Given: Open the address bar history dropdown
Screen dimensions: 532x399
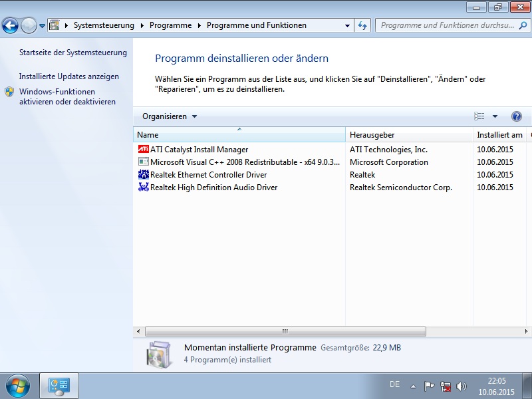Looking at the screenshot, I should tap(347, 25).
